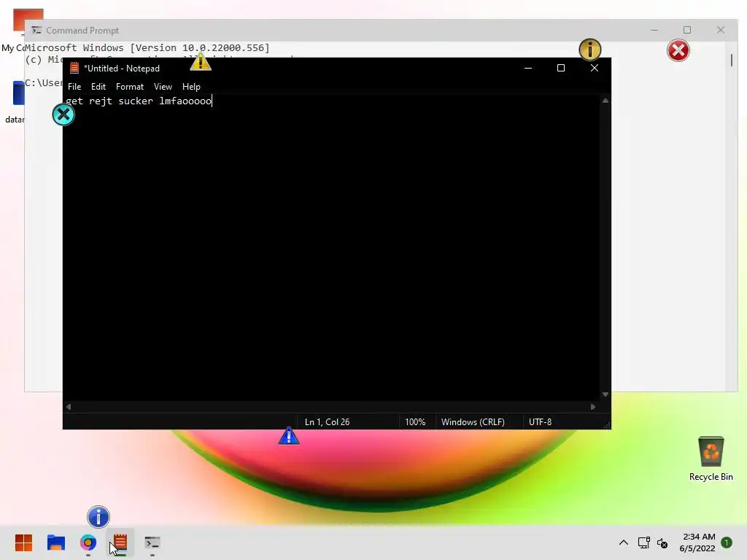Close the Notepad window

(594, 68)
